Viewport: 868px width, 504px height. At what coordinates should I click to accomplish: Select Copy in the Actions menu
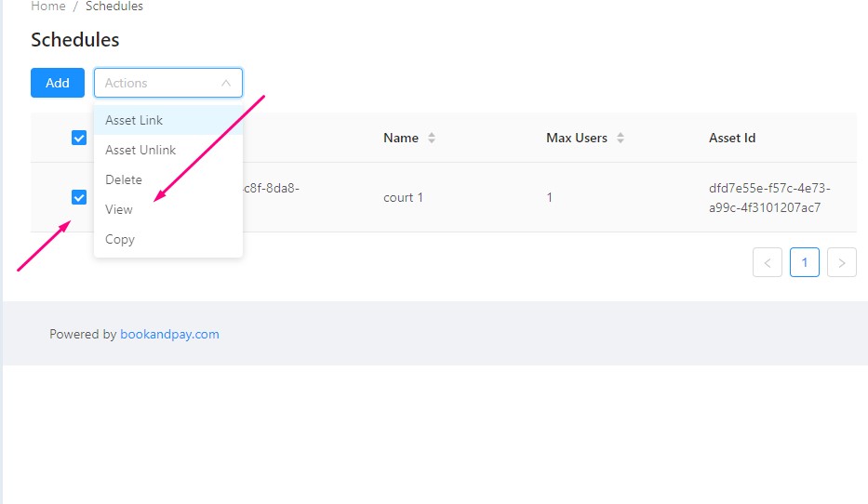168,240
